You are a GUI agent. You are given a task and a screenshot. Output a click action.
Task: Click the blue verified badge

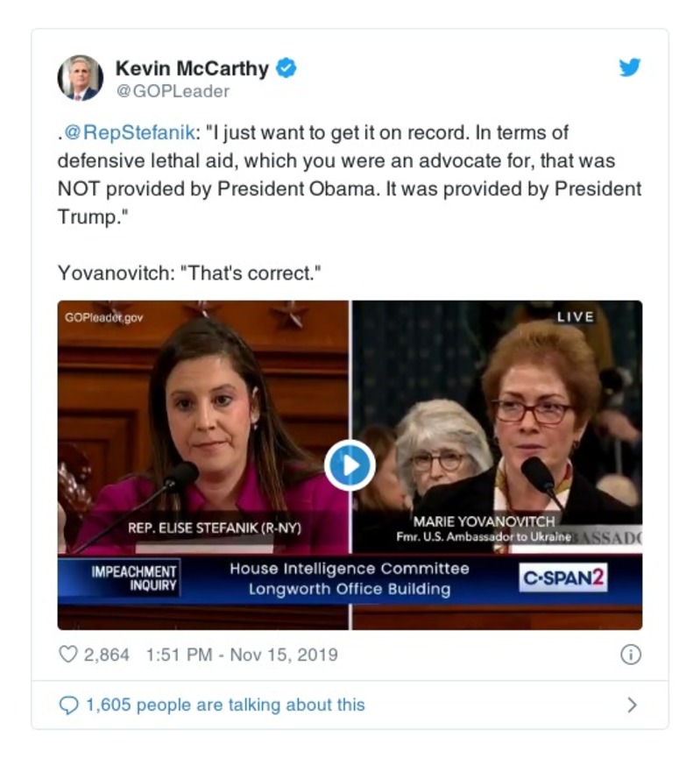coord(286,67)
